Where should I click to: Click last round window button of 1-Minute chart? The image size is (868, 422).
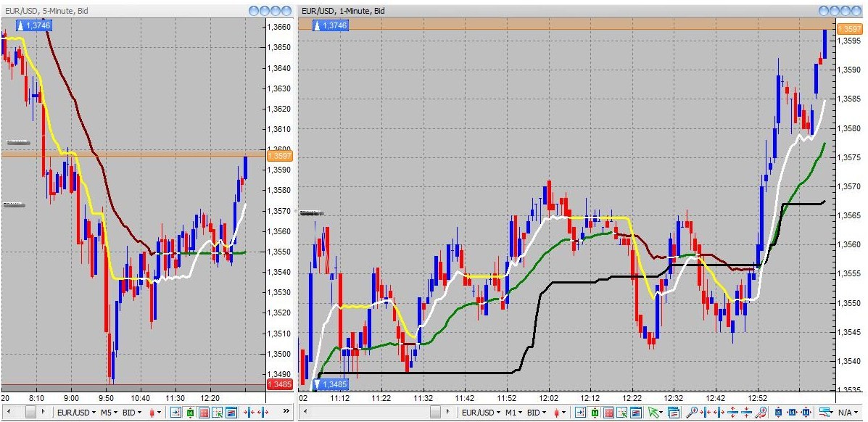tap(857, 11)
